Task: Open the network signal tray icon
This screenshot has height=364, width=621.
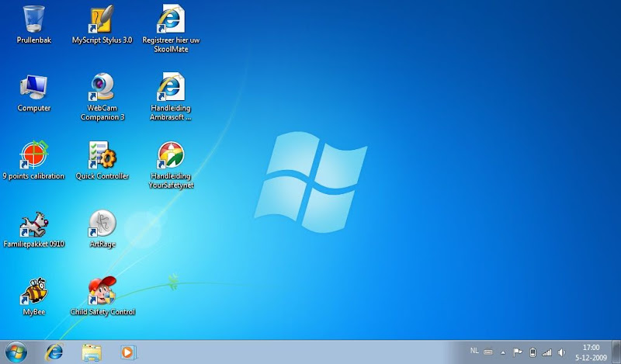Action: [x=547, y=352]
